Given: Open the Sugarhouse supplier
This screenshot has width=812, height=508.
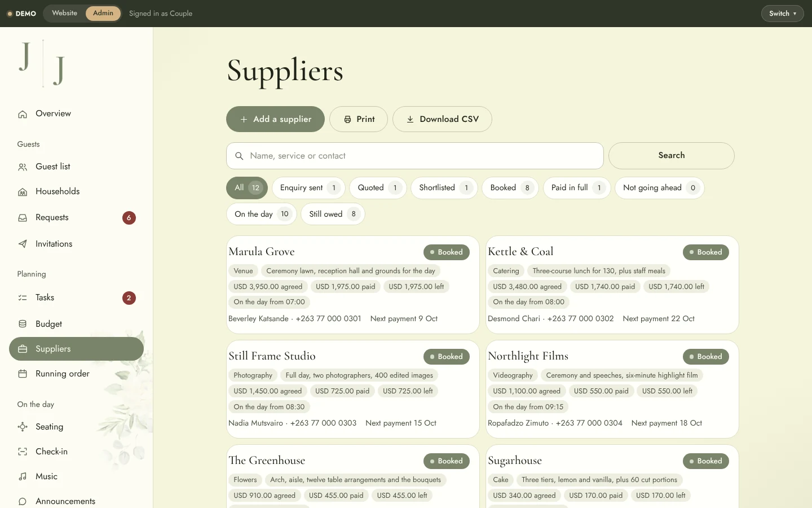Looking at the screenshot, I should [612, 476].
